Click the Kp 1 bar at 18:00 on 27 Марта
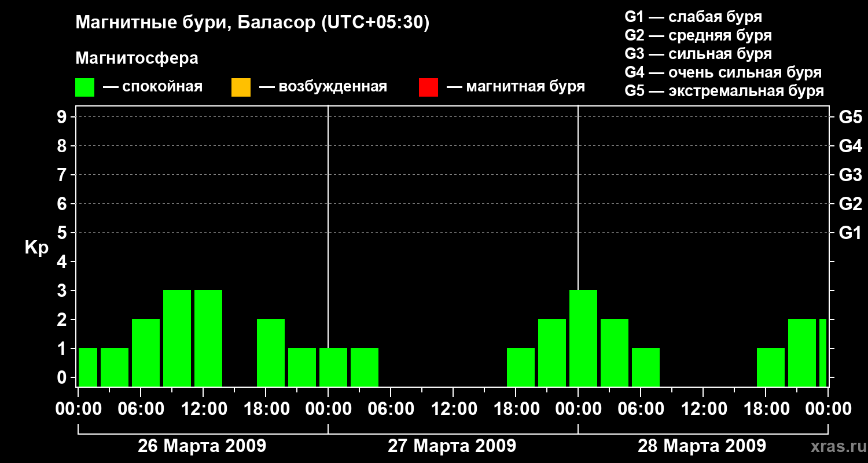The height and width of the screenshot is (463, 868). (x=521, y=367)
